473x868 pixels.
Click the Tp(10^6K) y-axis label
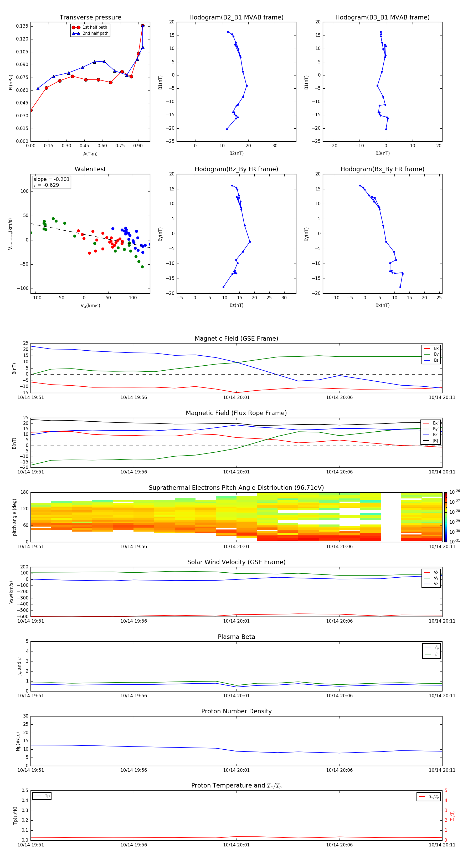15,815
